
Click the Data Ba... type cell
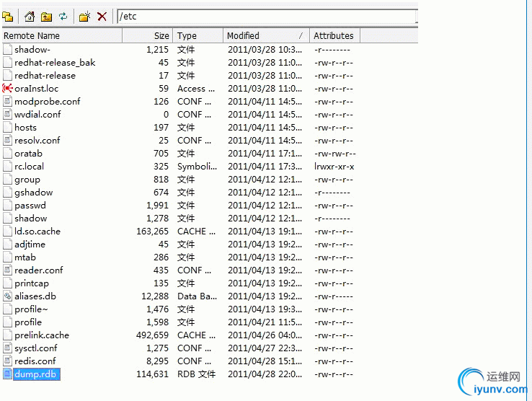(x=197, y=296)
